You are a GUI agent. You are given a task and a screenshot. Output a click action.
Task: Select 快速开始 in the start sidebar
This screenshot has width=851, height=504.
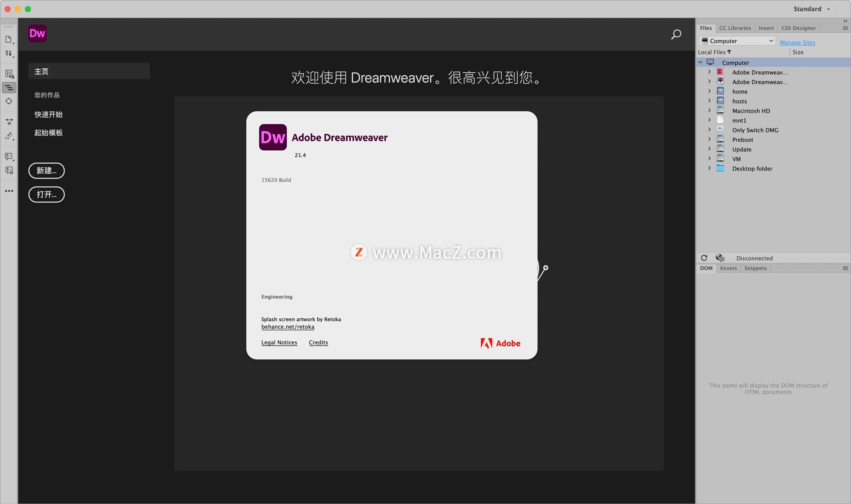[49, 114]
